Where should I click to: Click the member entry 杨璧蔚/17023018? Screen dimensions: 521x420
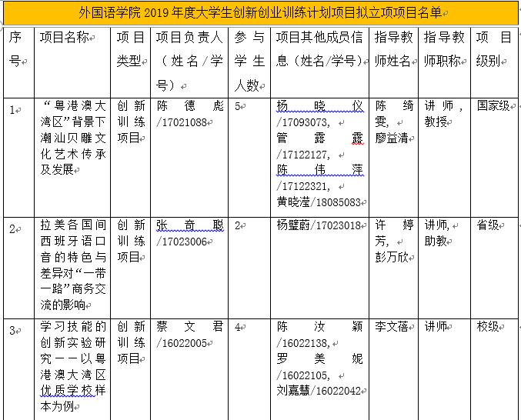pos(319,225)
